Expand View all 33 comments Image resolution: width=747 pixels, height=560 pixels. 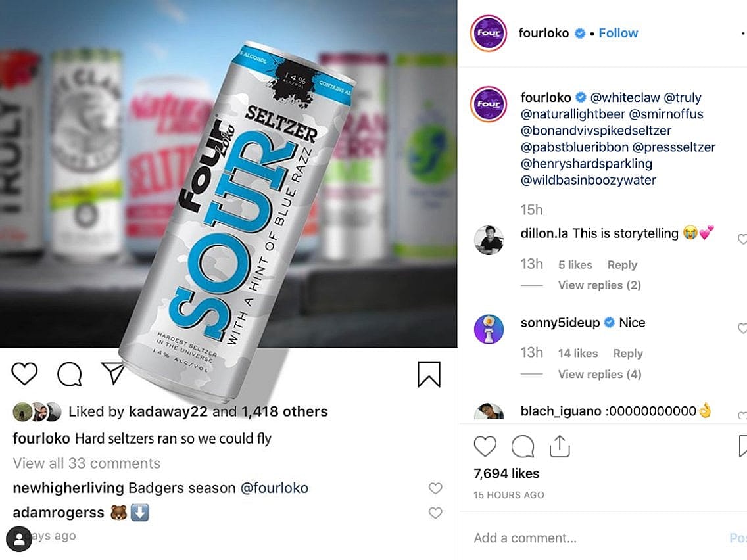coord(87,463)
